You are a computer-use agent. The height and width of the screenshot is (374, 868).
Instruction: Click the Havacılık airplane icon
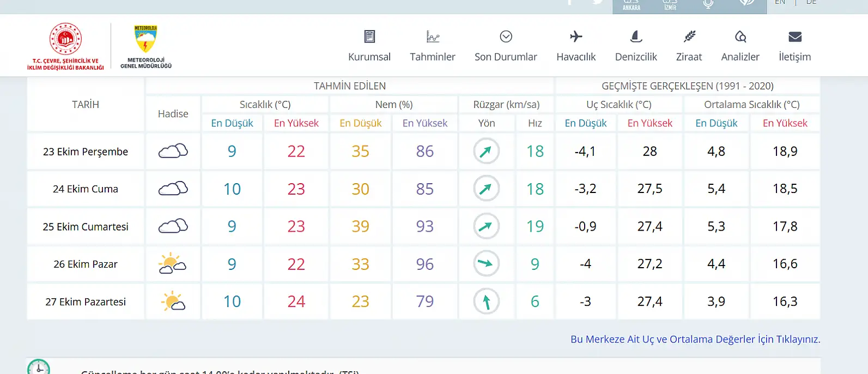click(x=576, y=37)
